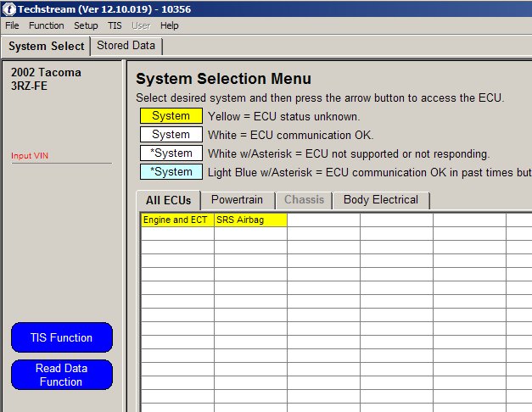Open the Function menu
Image resolution: width=532 pixels, height=412 pixels.
click(x=47, y=25)
